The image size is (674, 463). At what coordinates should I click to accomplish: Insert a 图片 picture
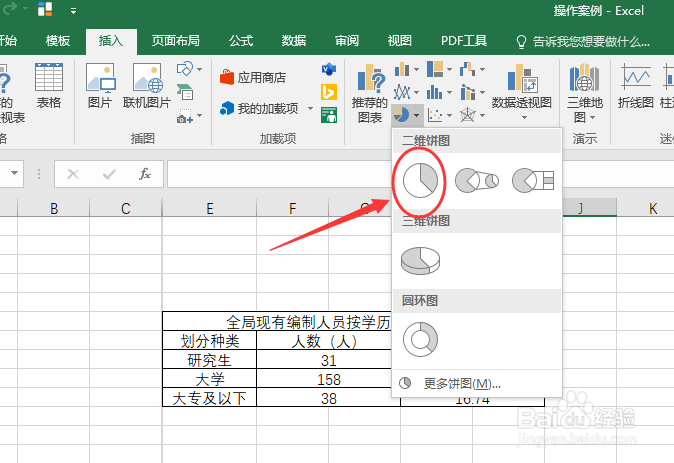pos(100,85)
